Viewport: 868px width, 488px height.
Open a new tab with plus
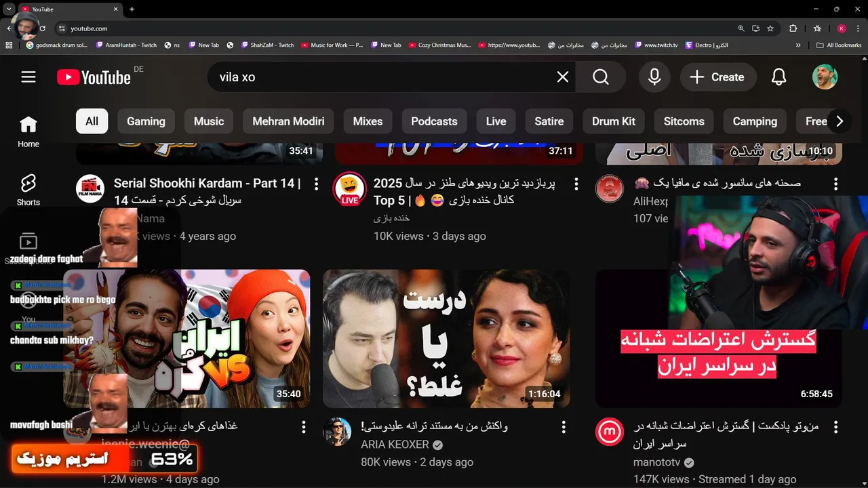point(132,9)
